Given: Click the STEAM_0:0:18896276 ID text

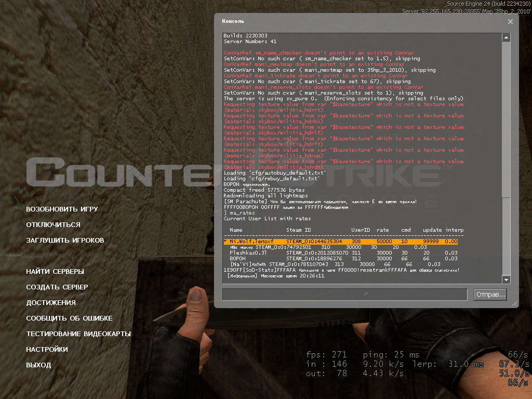Looking at the screenshot, I should click(x=314, y=259).
